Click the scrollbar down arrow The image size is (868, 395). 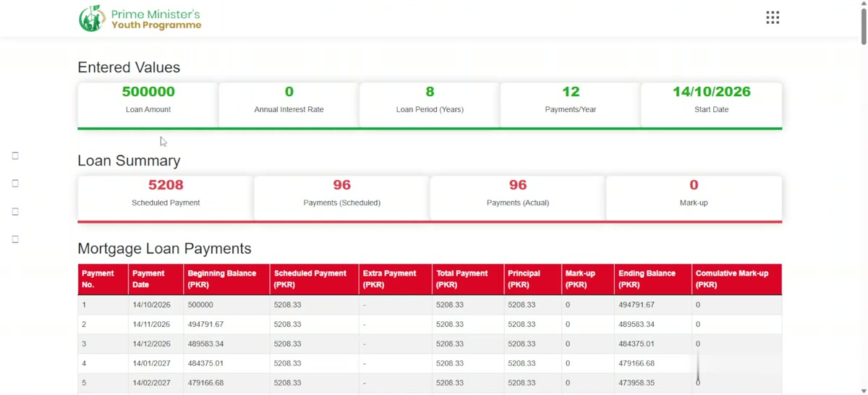(x=864, y=391)
